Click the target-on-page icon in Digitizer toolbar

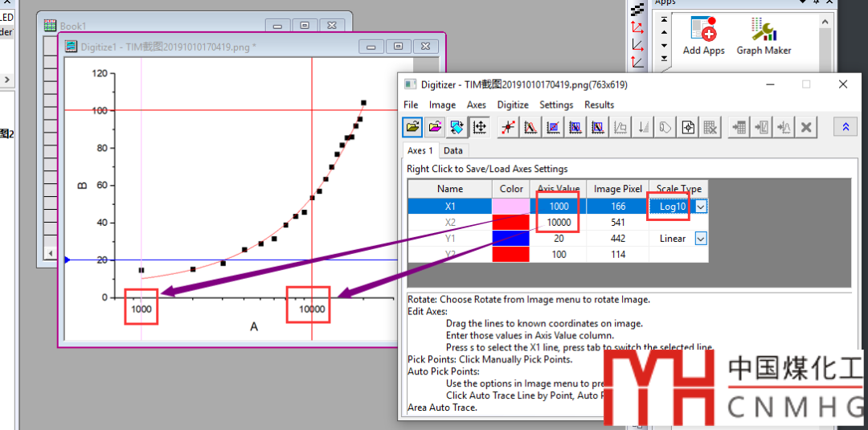688,127
